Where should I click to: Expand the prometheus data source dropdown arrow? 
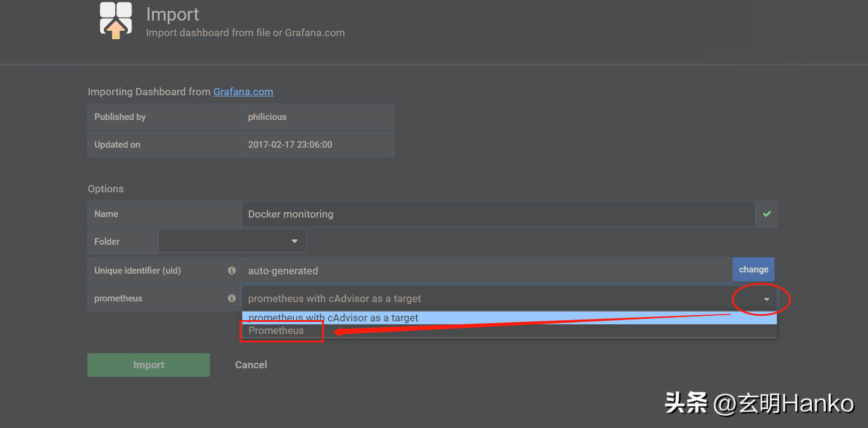point(767,299)
